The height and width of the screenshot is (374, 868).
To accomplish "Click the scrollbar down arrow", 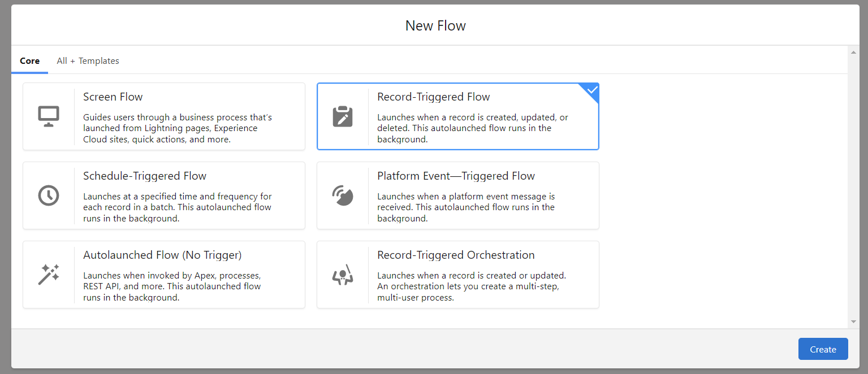I will [853, 321].
